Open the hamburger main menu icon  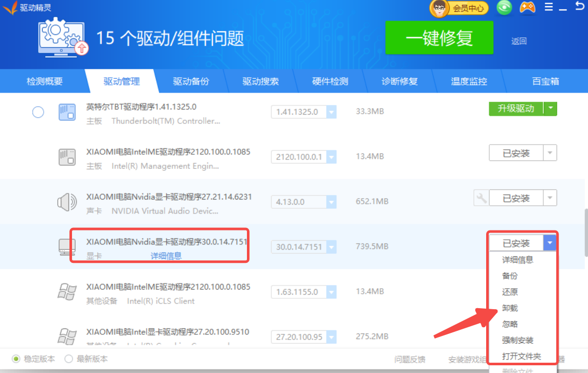(548, 7)
